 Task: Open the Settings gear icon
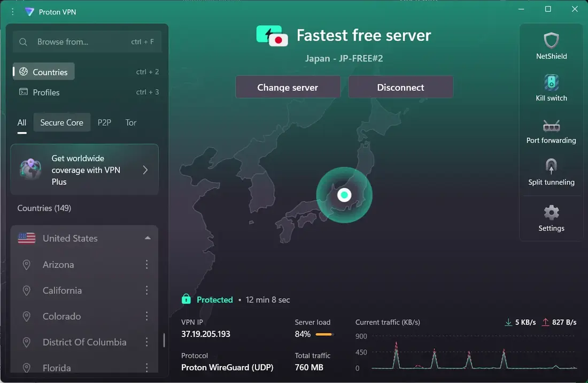coord(551,212)
